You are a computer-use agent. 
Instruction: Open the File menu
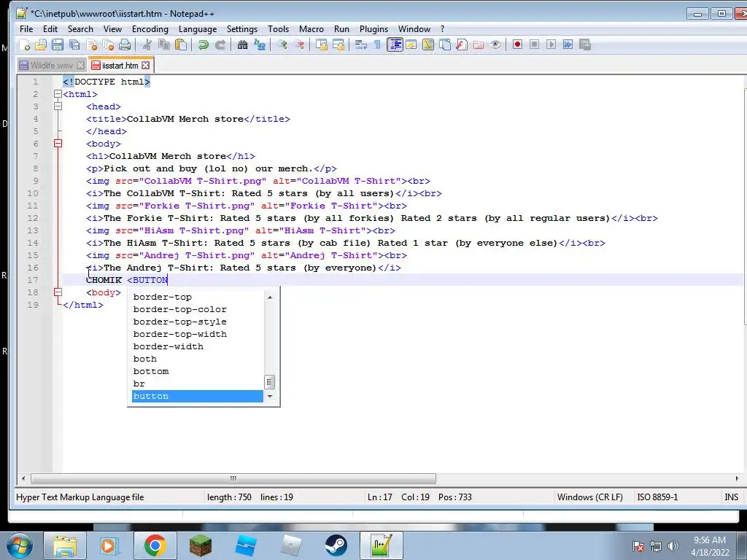point(26,29)
